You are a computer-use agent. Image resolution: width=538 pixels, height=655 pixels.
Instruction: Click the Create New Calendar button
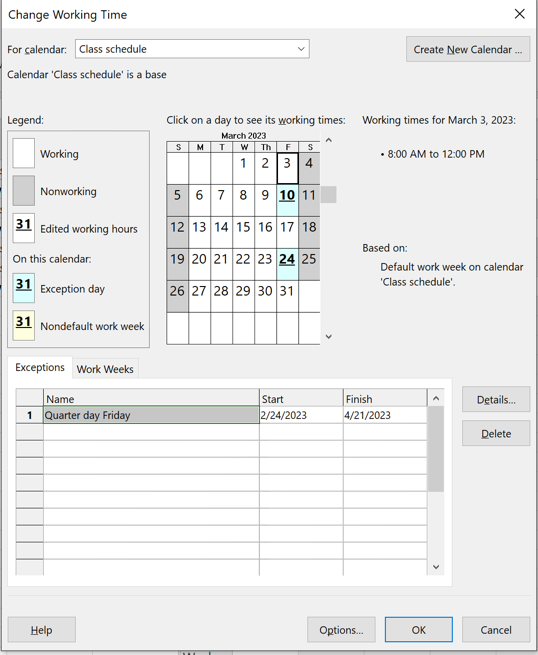[468, 49]
